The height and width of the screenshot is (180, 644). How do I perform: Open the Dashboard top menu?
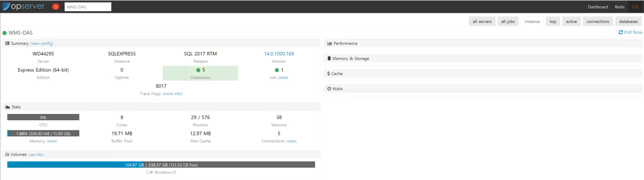pos(598,7)
